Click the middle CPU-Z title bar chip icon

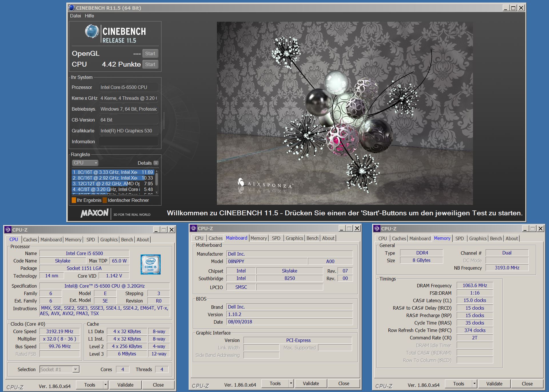[193, 228]
